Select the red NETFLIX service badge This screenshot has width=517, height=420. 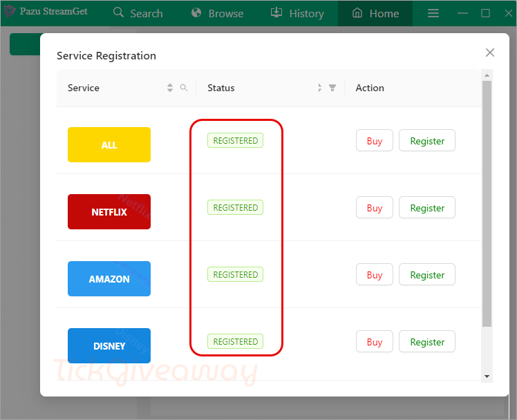click(x=109, y=211)
